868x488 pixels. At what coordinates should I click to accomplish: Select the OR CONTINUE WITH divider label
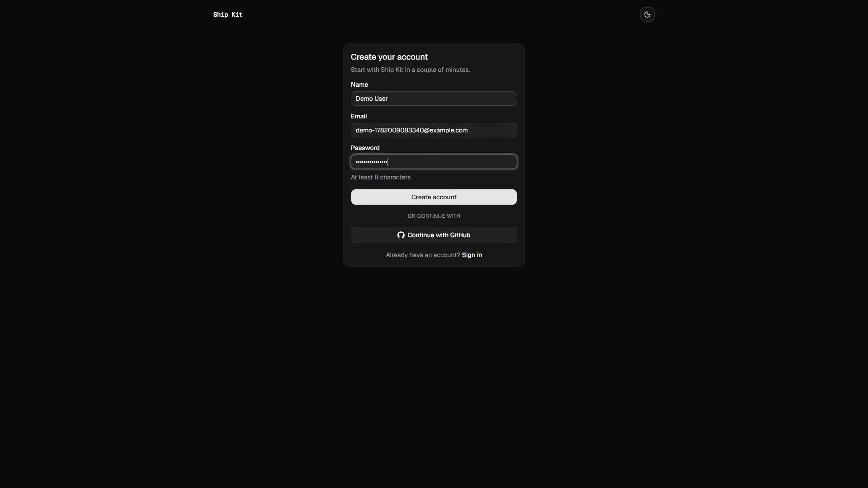pos(434,216)
